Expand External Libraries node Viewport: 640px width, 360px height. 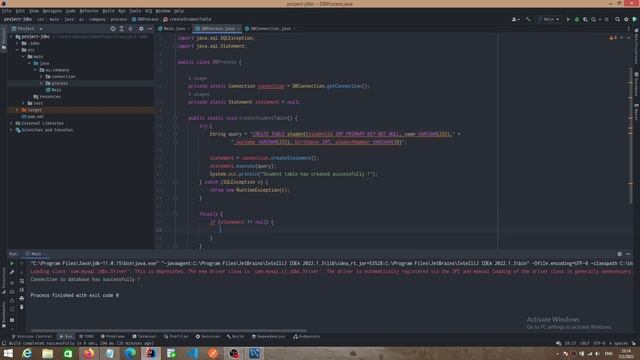[x=11, y=123]
